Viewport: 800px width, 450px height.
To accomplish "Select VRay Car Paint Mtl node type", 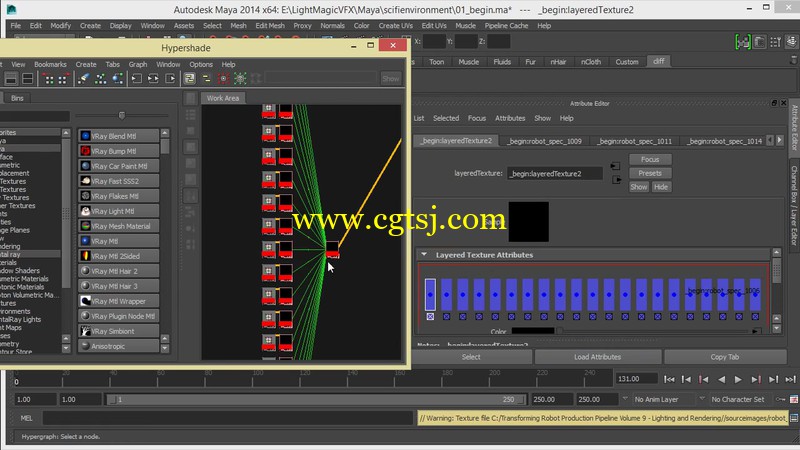I will coord(118,166).
